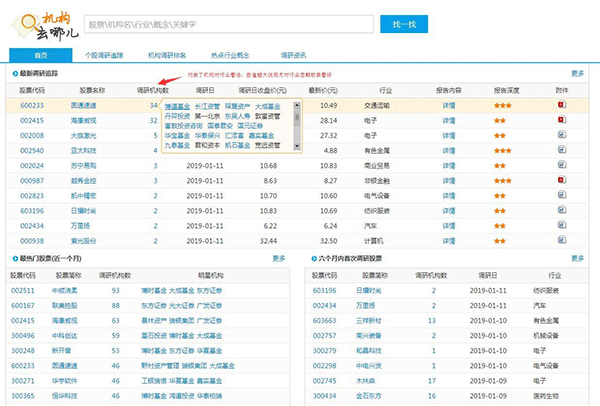
Task: Open the attachment icon in the 000938 row
Action: click(561, 241)
